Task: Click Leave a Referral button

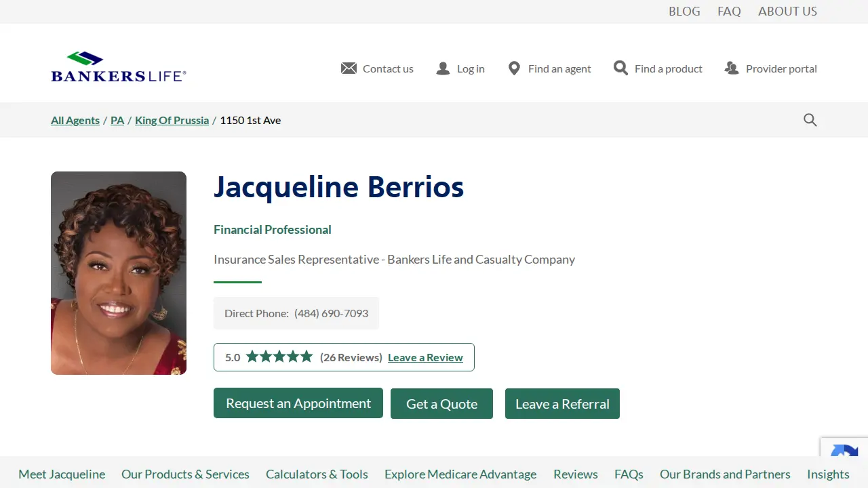Action: coord(562,404)
